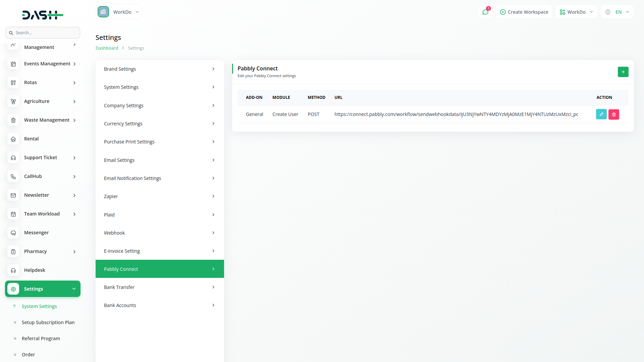Delete the Create User webhook row
The height and width of the screenshot is (362, 644).
614,114
